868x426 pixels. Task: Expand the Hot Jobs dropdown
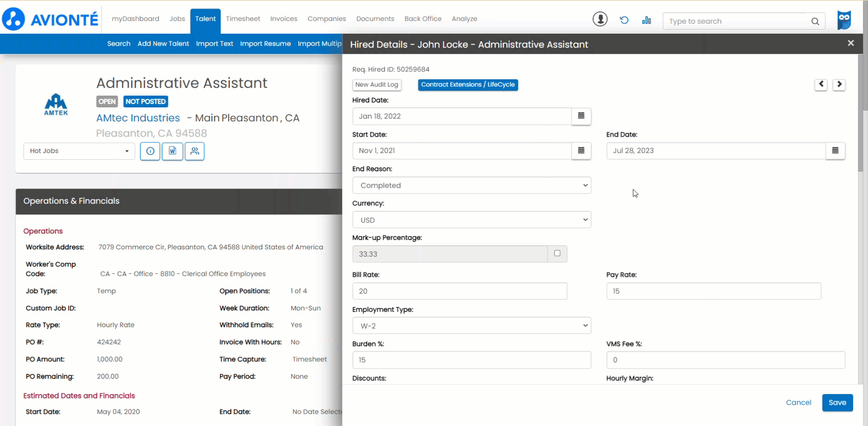[x=79, y=151]
